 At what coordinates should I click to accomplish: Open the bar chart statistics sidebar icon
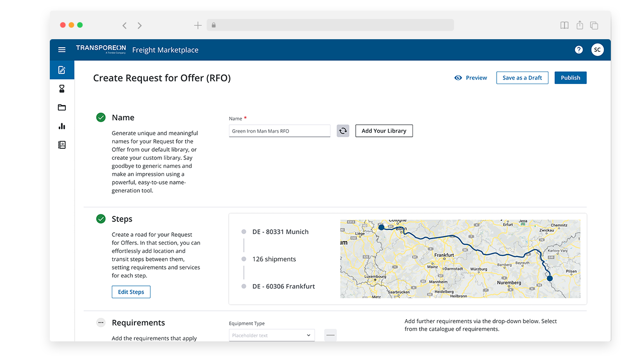coord(61,126)
